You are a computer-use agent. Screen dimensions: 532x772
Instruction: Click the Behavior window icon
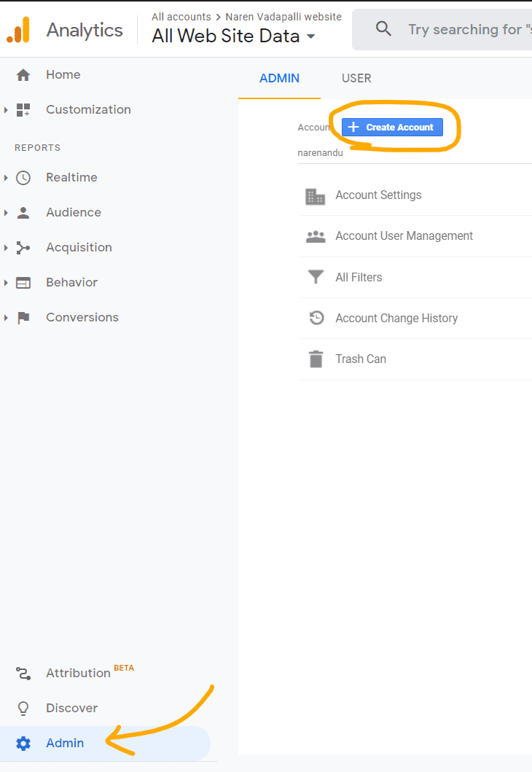[x=23, y=283]
